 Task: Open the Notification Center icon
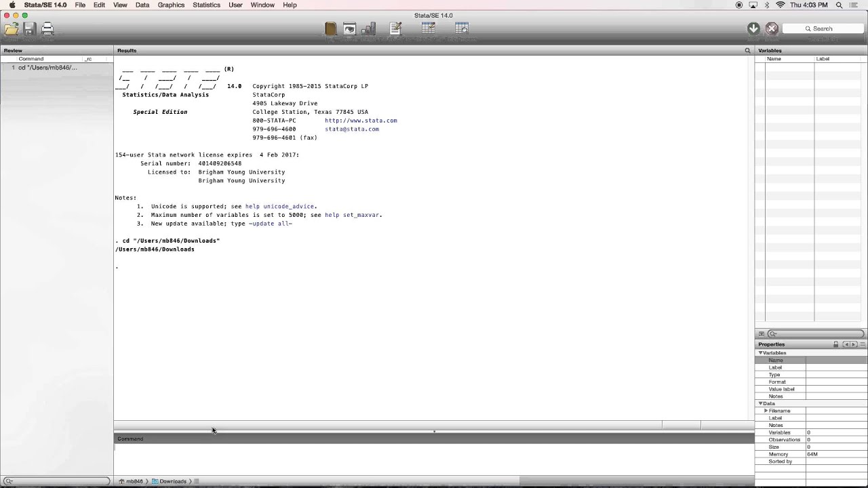(x=854, y=5)
